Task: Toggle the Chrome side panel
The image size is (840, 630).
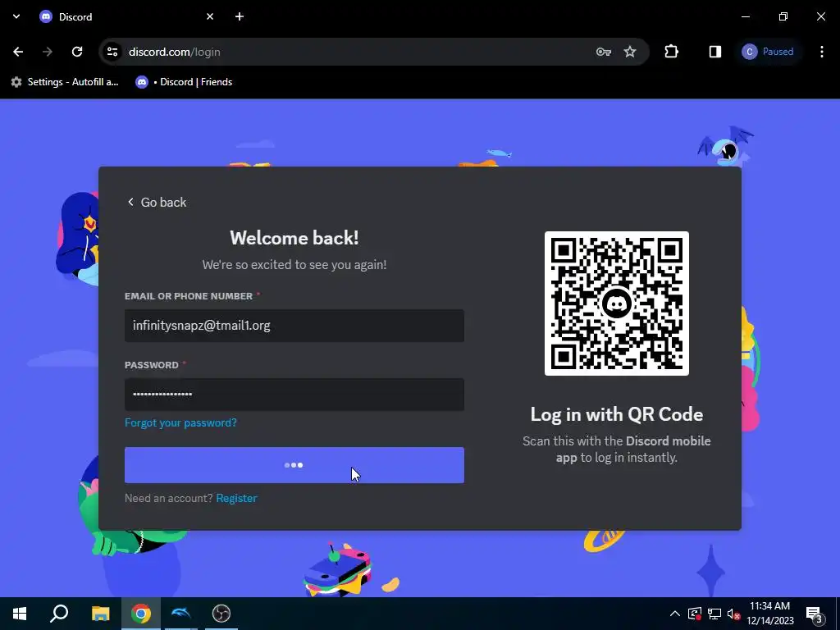Action: 714,52
